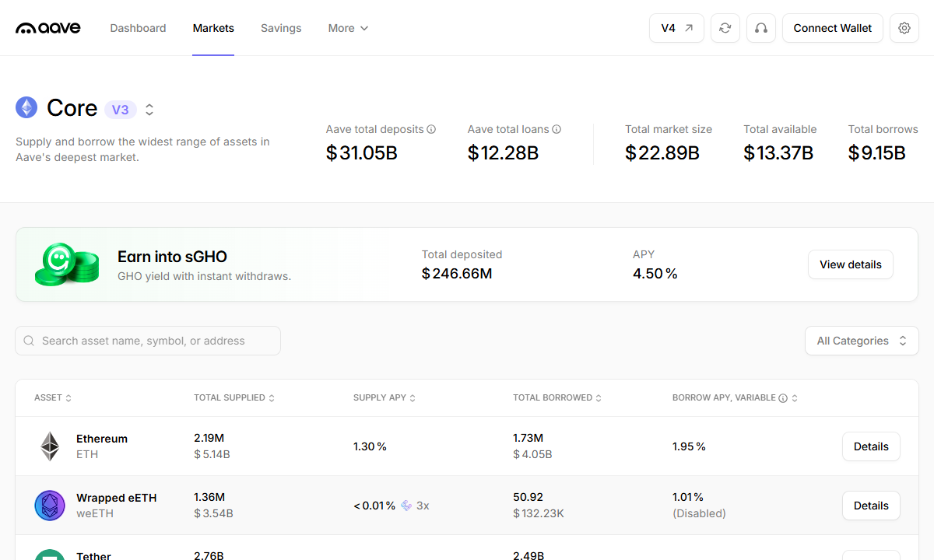Click the 4.50% sGHO APY value
This screenshot has height=560, width=934.
click(655, 274)
